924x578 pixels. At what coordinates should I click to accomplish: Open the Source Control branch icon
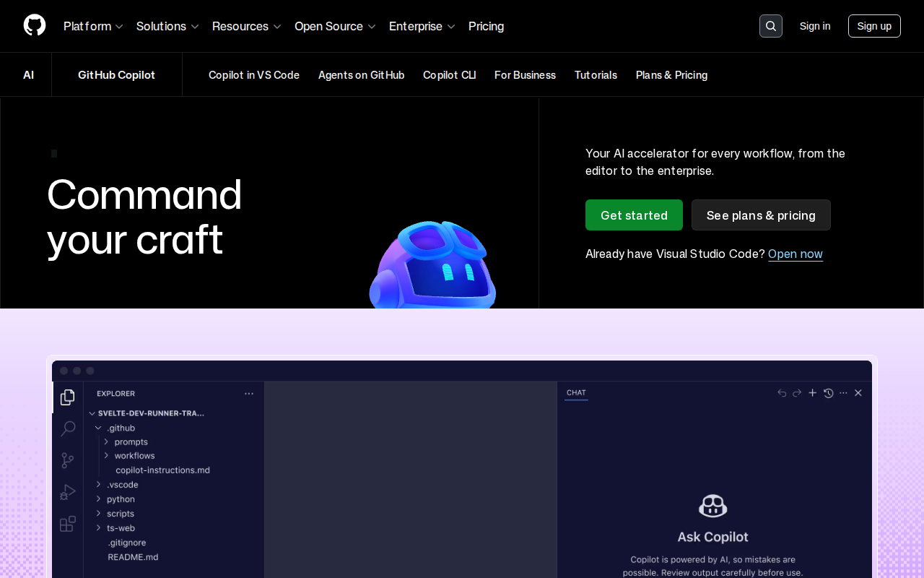point(68,460)
